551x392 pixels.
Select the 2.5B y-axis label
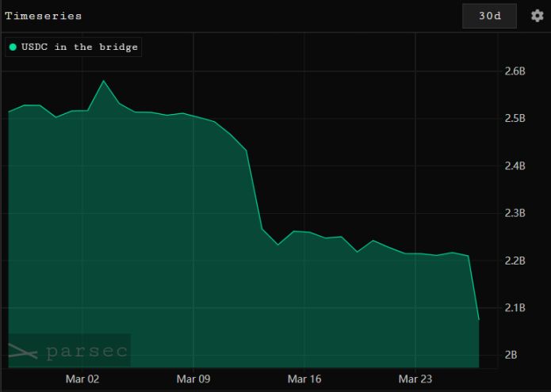click(515, 119)
